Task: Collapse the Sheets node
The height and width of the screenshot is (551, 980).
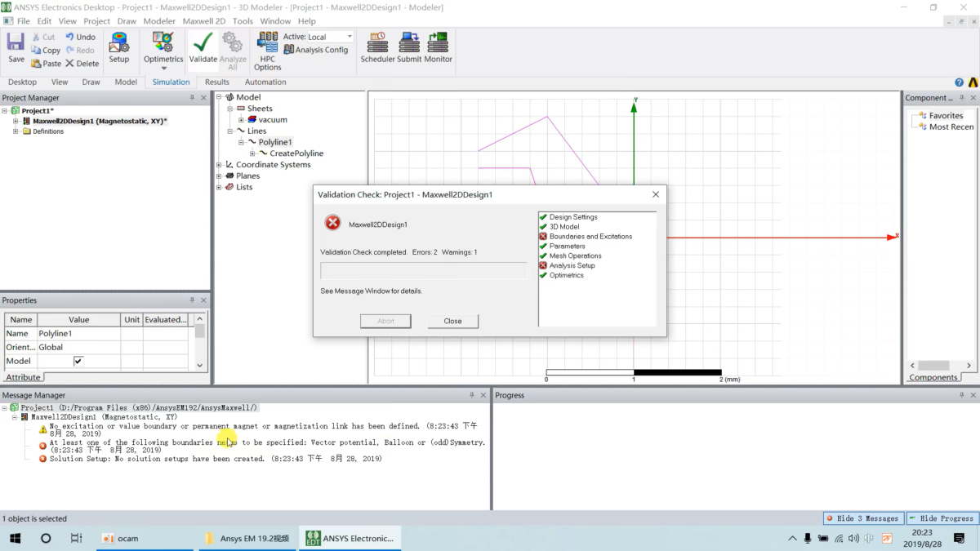Action: point(230,109)
